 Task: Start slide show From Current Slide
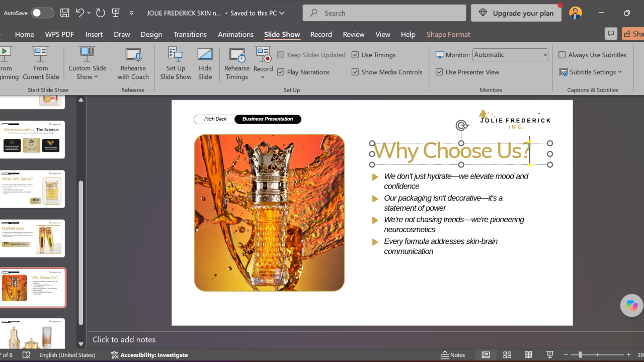click(x=41, y=63)
